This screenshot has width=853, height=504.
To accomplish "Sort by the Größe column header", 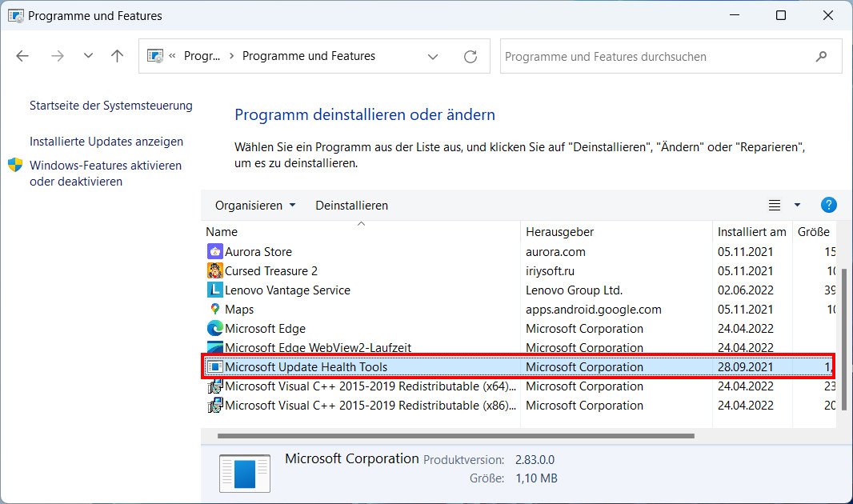I will click(x=813, y=232).
